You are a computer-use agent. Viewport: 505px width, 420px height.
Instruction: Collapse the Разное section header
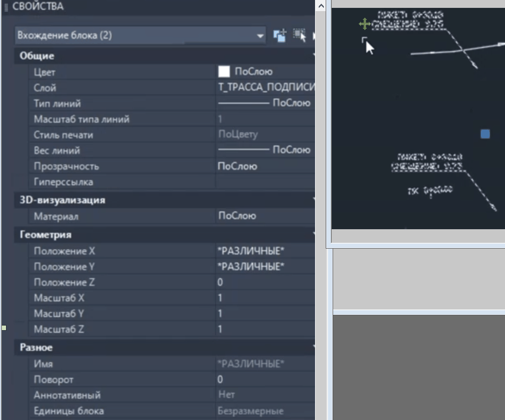click(x=36, y=347)
